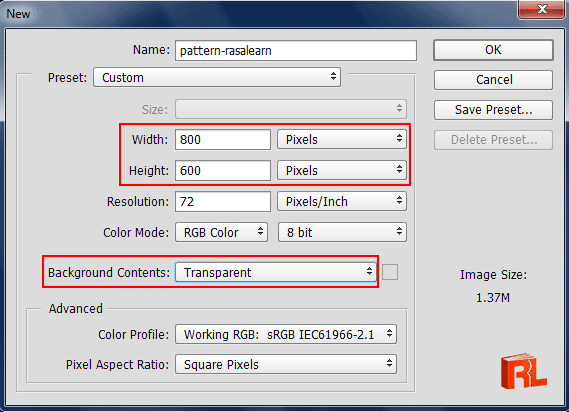Open the Color Mode RGB Color dropdown
Image resolution: width=569 pixels, height=412 pixels.
tap(221, 232)
